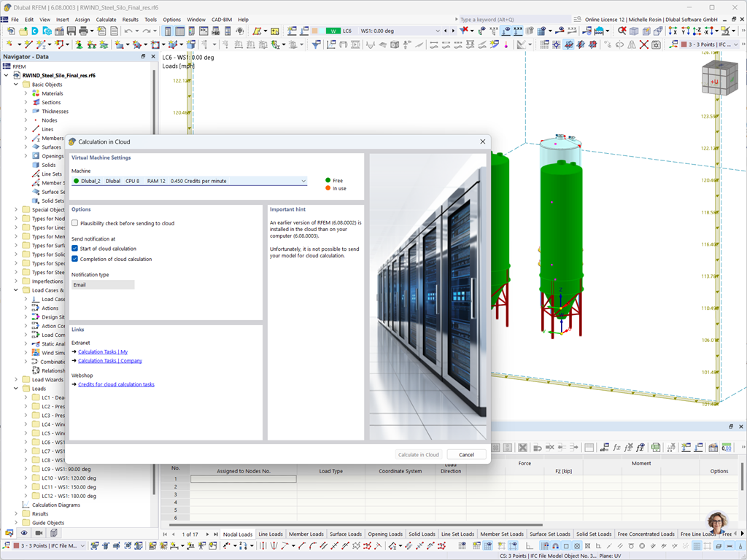Select the view in X direction icon

pyautogui.click(x=673, y=31)
